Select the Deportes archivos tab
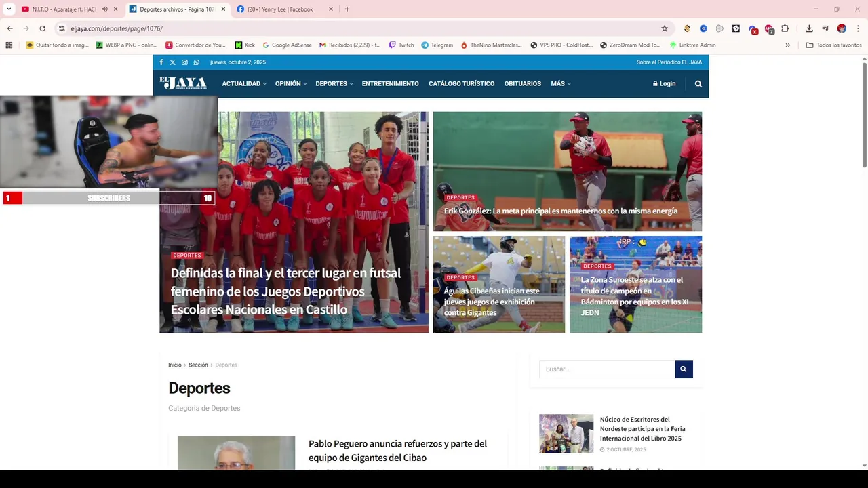 [178, 9]
